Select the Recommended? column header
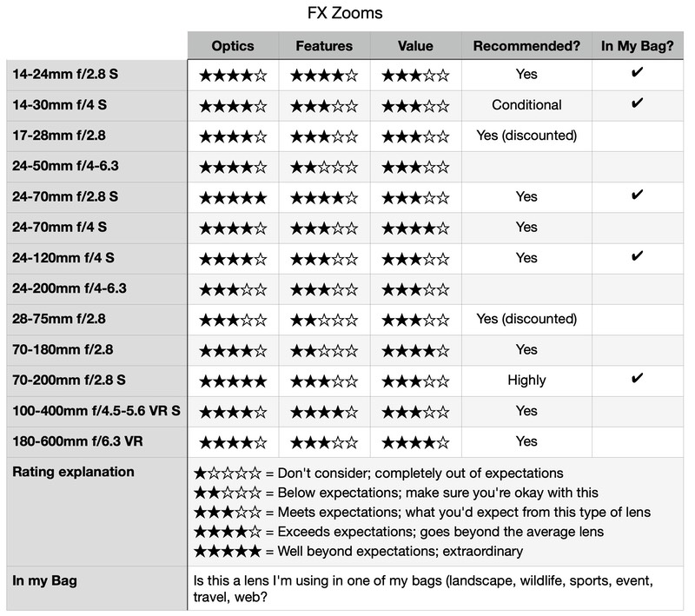Viewport: 695px width, 616px height. pos(526,46)
